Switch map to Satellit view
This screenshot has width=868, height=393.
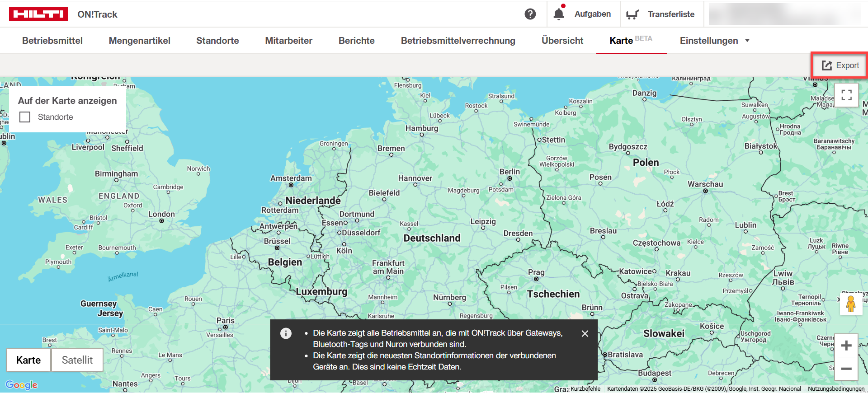(x=77, y=360)
